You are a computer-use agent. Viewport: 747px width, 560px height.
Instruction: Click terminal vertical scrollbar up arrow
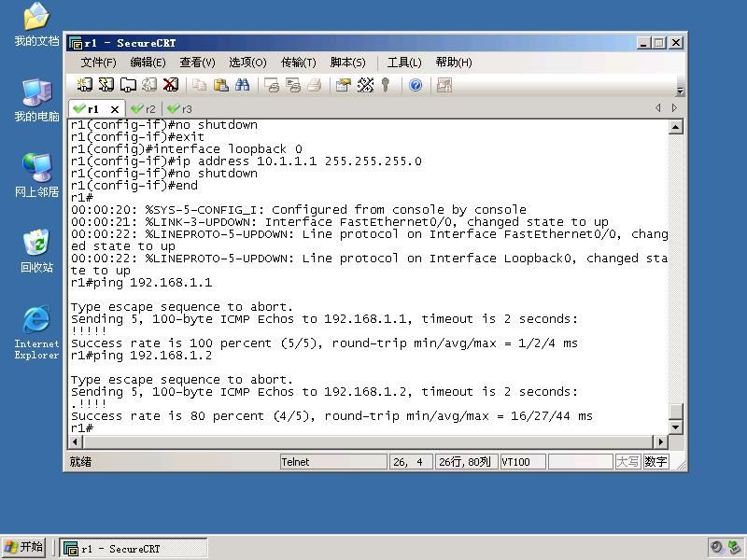pyautogui.click(x=675, y=127)
